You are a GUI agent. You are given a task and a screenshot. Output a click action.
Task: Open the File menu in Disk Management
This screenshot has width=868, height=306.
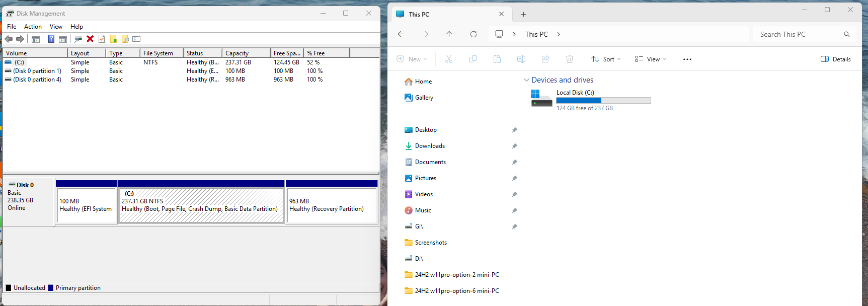click(12, 27)
